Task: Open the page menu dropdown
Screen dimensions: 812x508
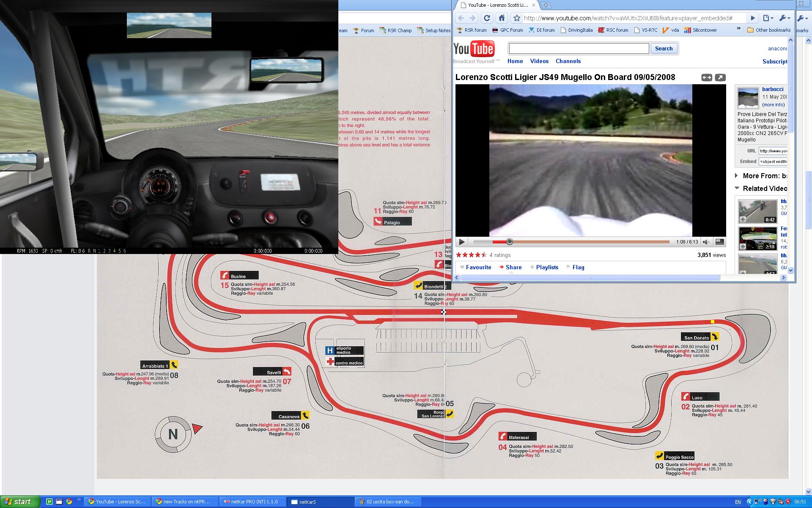Action: 768,18
